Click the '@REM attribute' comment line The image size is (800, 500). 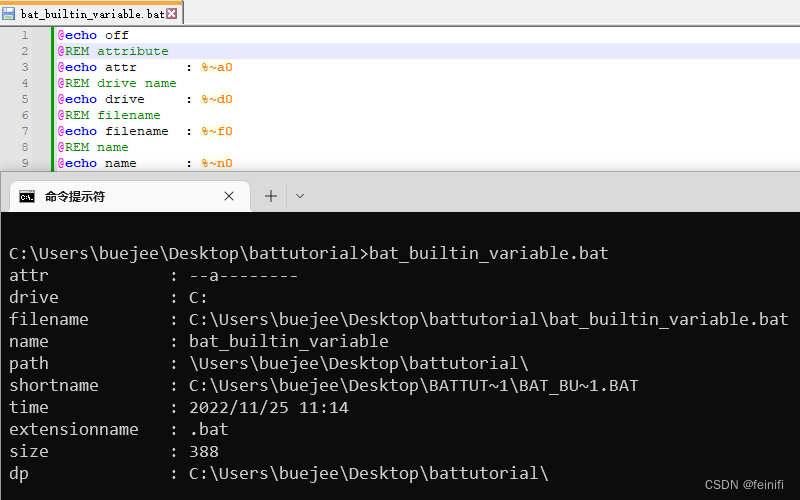(113, 51)
